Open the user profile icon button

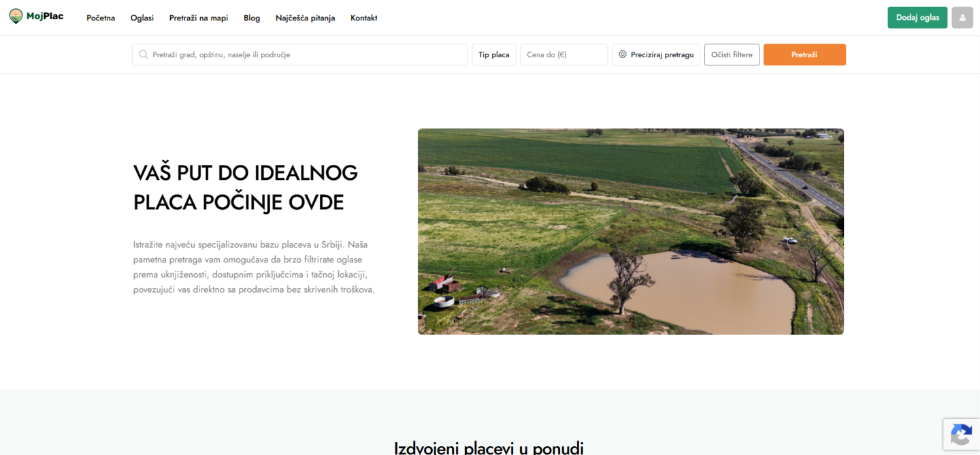coord(962,18)
